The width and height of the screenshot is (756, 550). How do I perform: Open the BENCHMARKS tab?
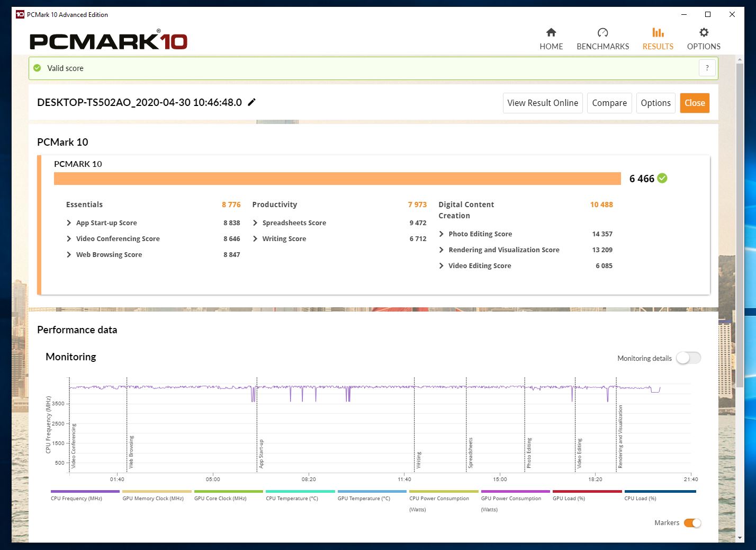602,39
